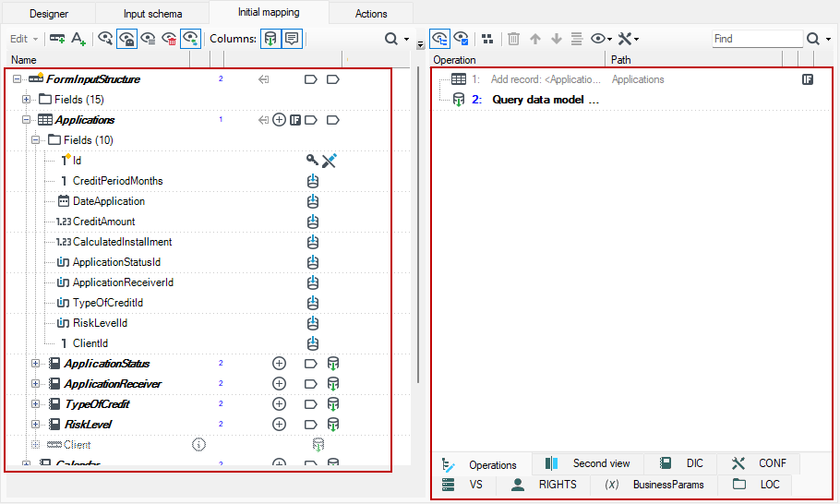Switch to the Designer tab
This screenshot has height=504, width=840.
(x=49, y=14)
